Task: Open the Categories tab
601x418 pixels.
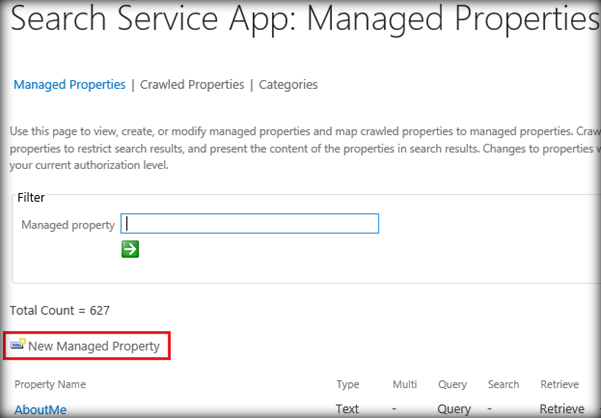Action: [288, 85]
